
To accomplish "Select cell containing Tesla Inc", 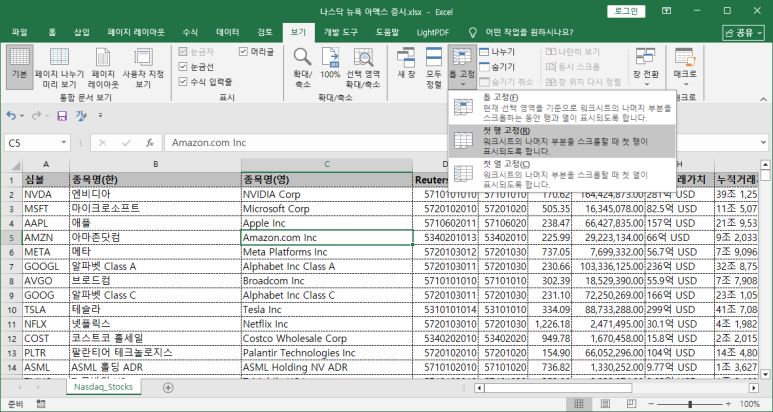I will [x=326, y=309].
